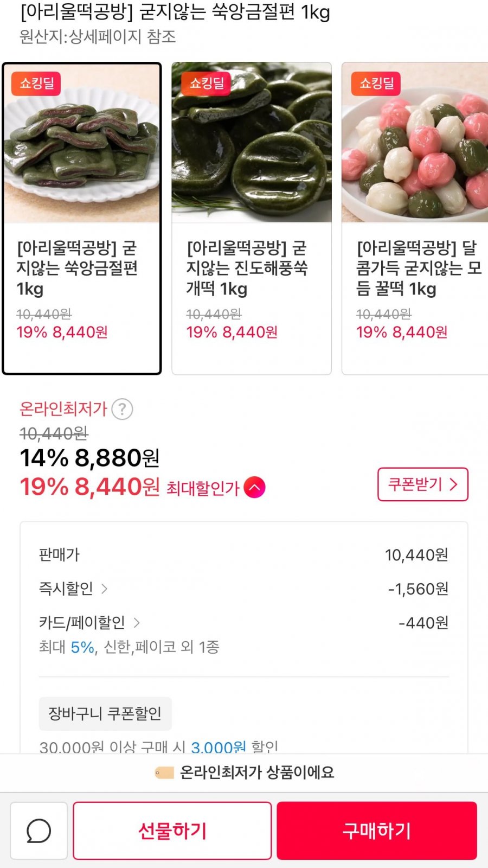Open the 달콤가득 모듬 꿀떡 product title
The width and height of the screenshot is (488, 868).
click(x=418, y=269)
